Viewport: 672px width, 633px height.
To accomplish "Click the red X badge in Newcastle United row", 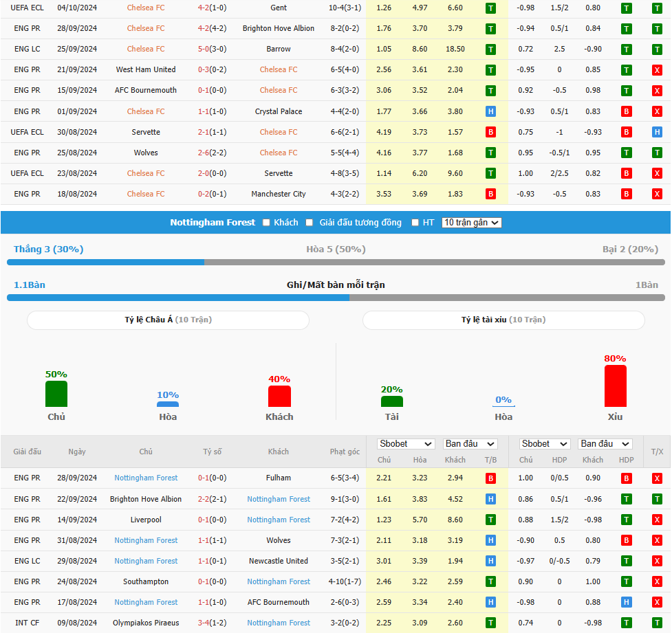I will 657,561.
